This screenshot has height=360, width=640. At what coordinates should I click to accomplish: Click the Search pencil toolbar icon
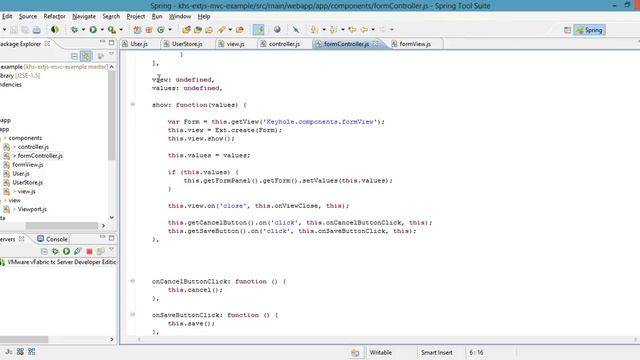[221, 30]
